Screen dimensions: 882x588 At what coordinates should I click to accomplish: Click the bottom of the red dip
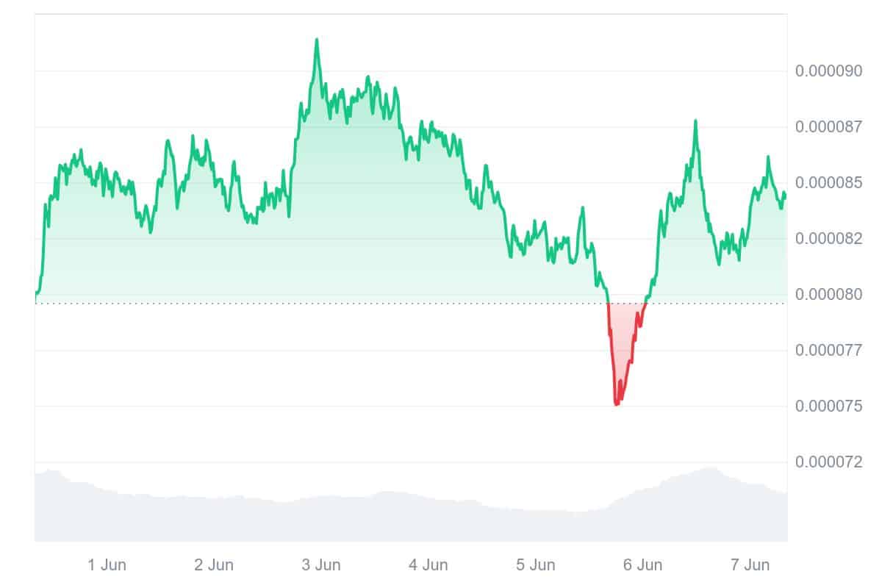coord(616,404)
